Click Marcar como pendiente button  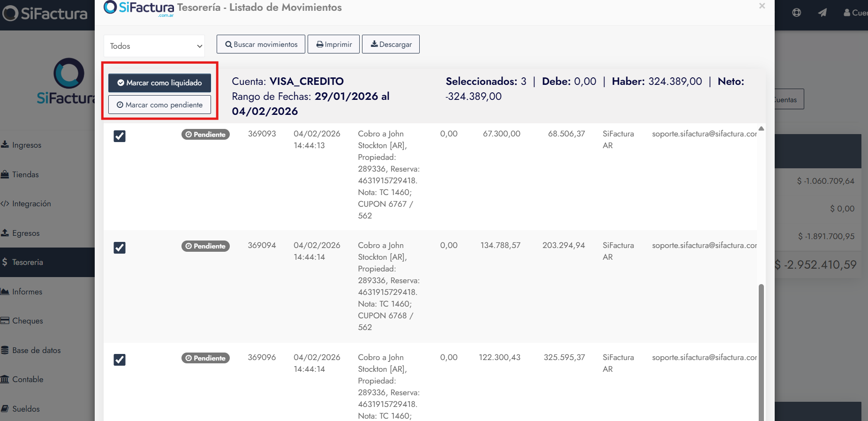pyautogui.click(x=159, y=105)
